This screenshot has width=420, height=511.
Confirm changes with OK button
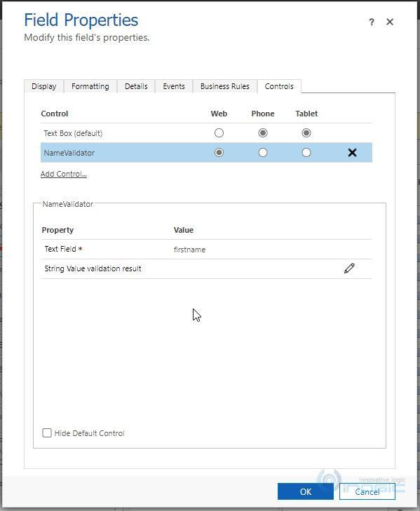(306, 491)
